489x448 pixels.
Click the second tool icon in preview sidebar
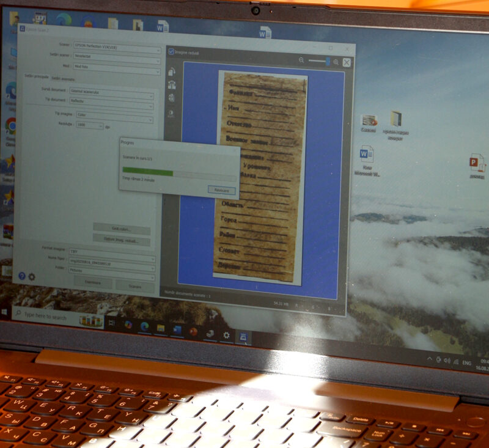pos(172,85)
